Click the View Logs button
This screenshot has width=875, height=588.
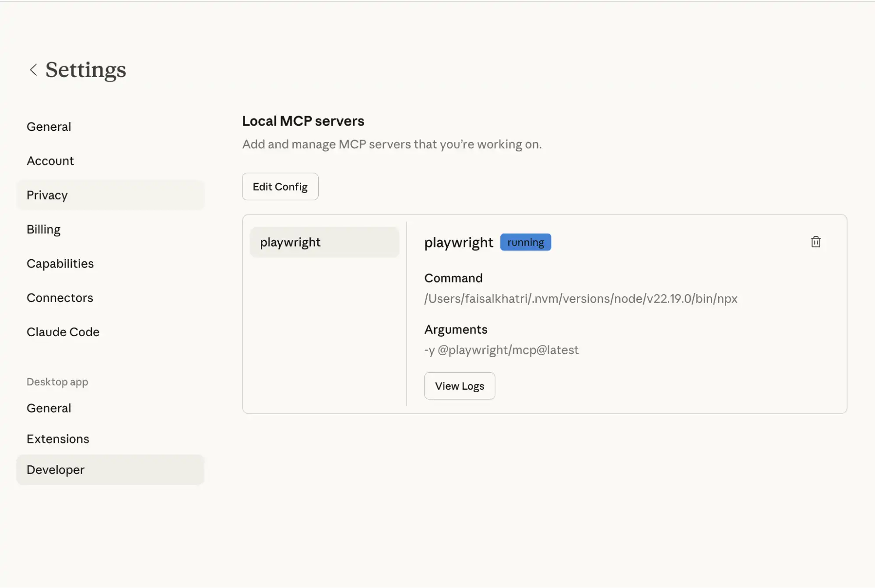coord(459,386)
